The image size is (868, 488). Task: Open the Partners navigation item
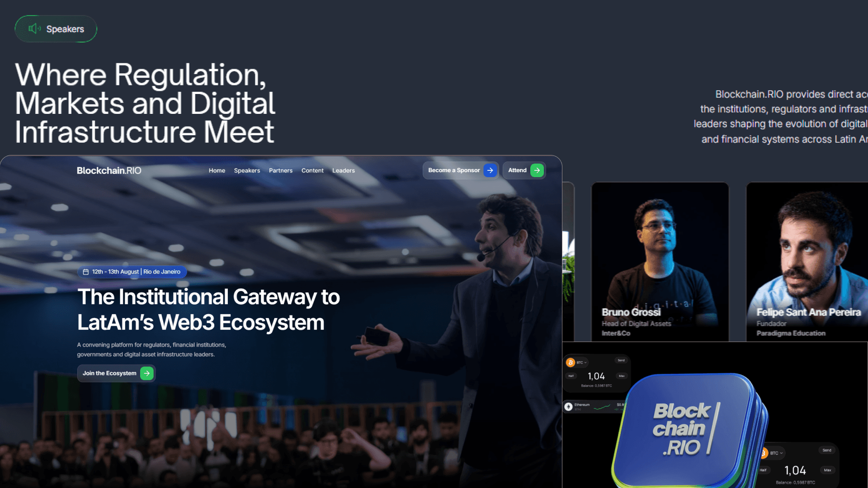(x=281, y=170)
